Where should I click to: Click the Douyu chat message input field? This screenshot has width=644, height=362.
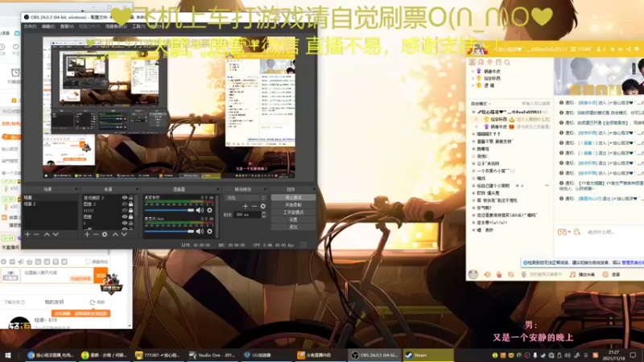(x=56, y=275)
